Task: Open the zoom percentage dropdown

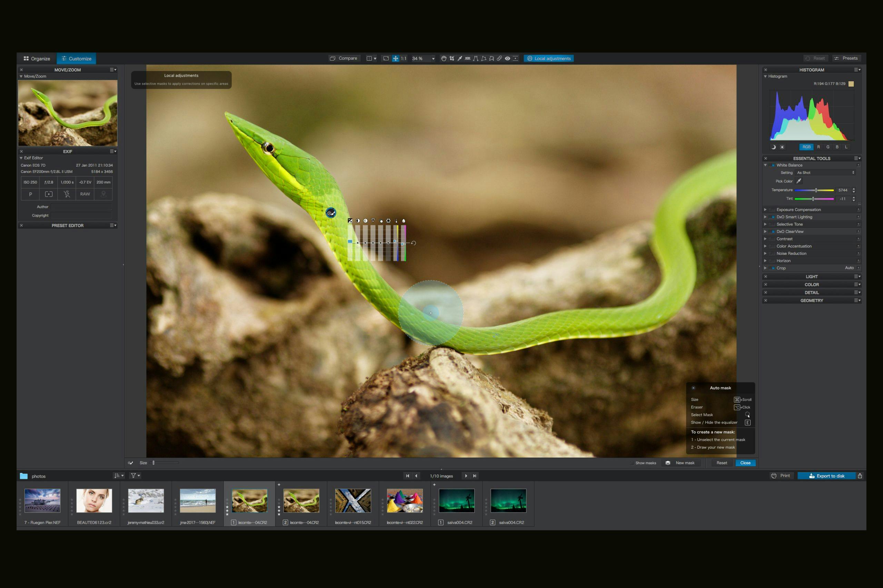Action: click(433, 59)
